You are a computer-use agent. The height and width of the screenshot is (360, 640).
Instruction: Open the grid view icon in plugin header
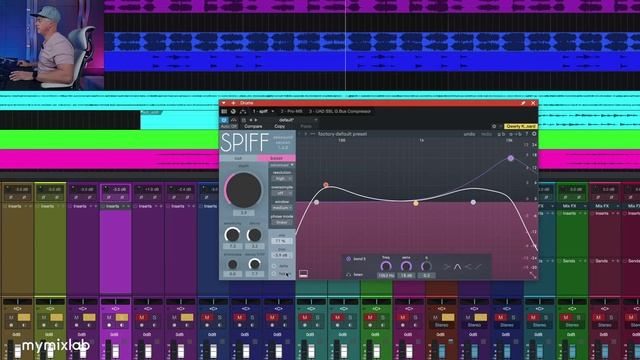click(x=224, y=111)
